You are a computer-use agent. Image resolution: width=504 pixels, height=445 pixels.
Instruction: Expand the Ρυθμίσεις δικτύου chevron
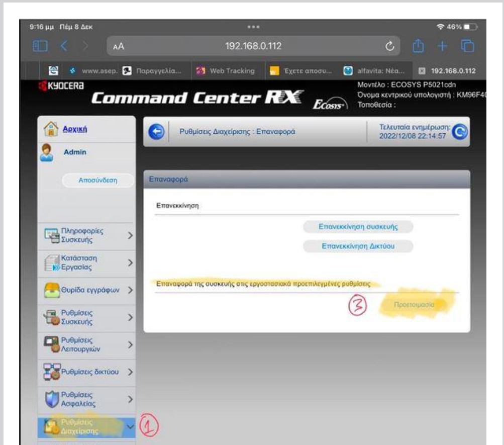pos(130,372)
